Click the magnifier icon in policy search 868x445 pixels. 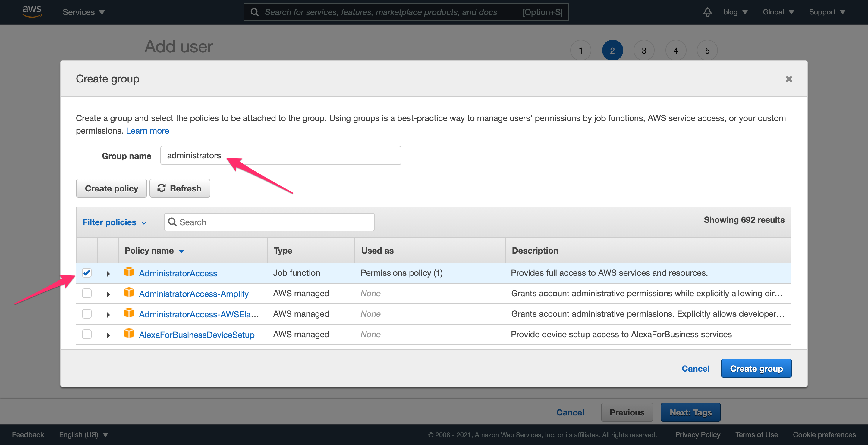point(172,222)
